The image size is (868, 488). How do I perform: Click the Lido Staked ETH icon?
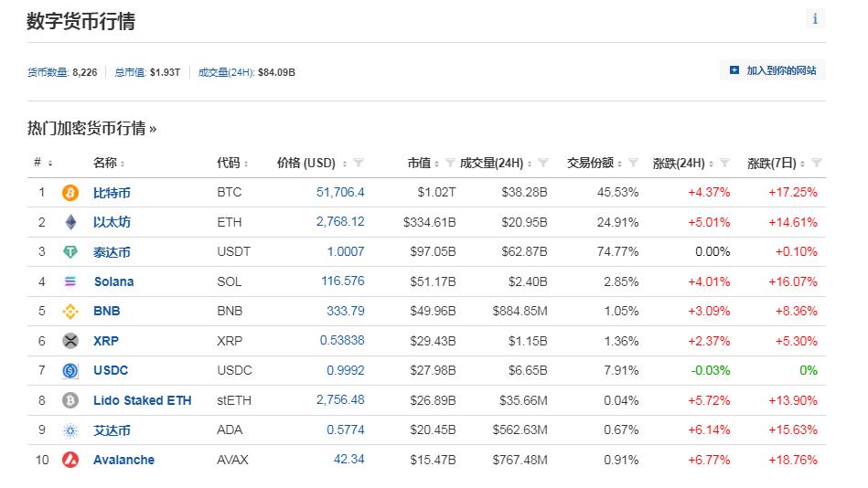pyautogui.click(x=70, y=400)
